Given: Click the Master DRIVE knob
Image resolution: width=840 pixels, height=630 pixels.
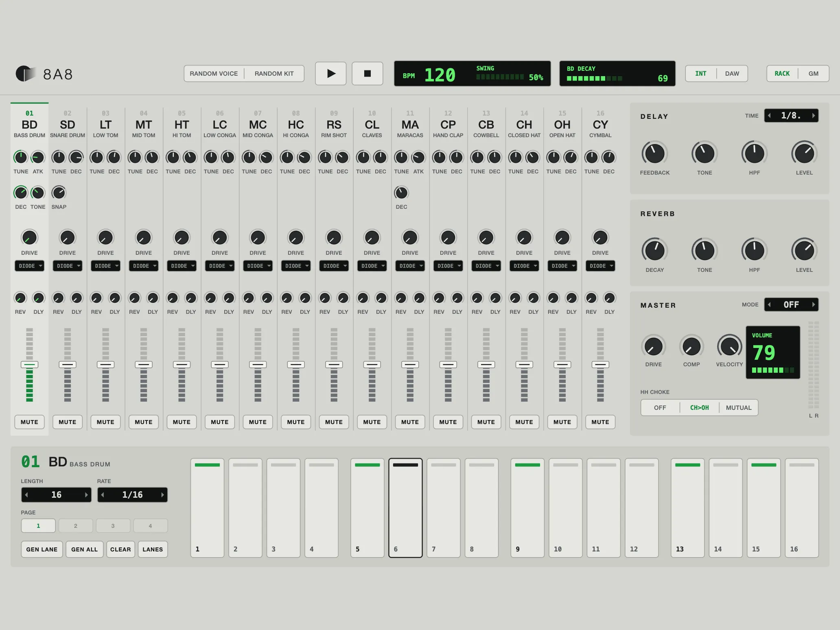Looking at the screenshot, I should point(653,346).
